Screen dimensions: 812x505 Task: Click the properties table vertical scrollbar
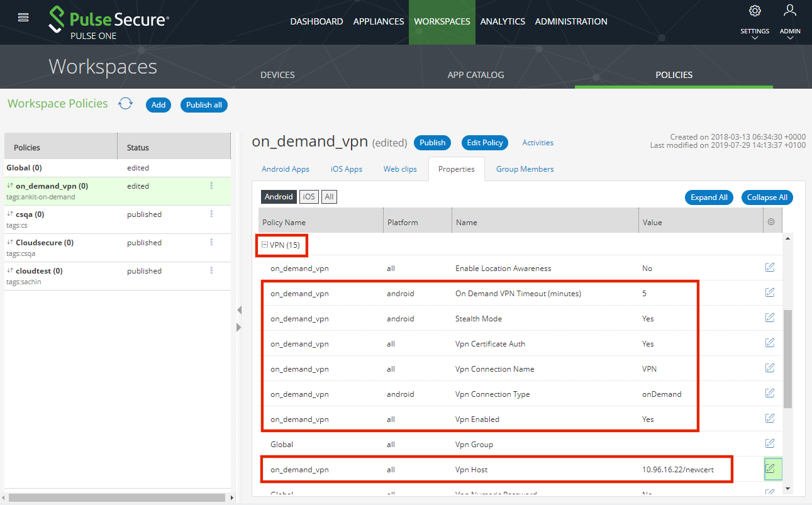(x=788, y=358)
